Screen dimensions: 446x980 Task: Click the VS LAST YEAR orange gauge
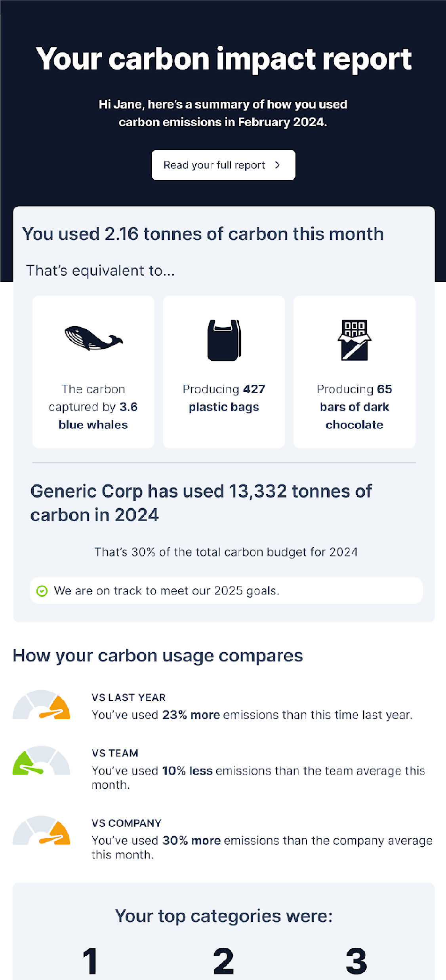pos(42,705)
